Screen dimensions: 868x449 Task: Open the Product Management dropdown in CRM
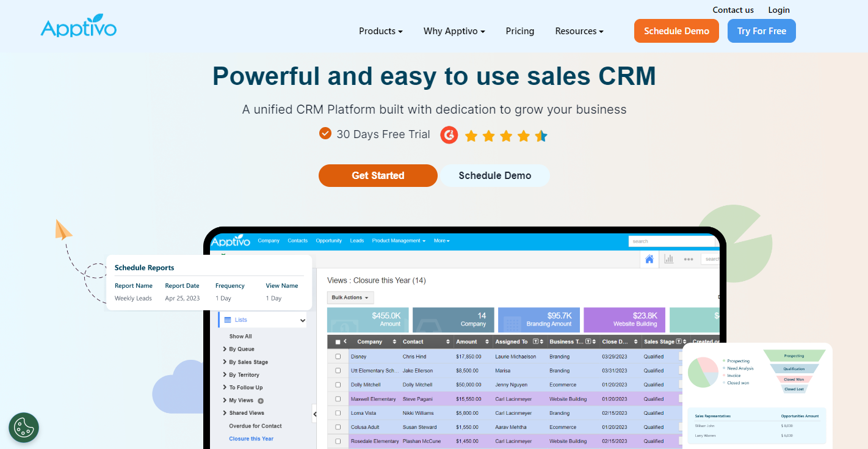[399, 241]
